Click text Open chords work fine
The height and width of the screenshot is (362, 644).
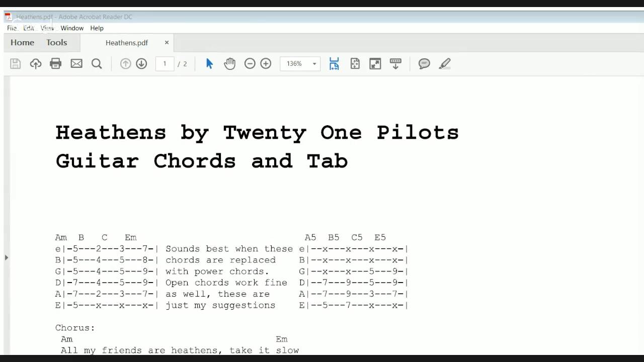[226, 283]
